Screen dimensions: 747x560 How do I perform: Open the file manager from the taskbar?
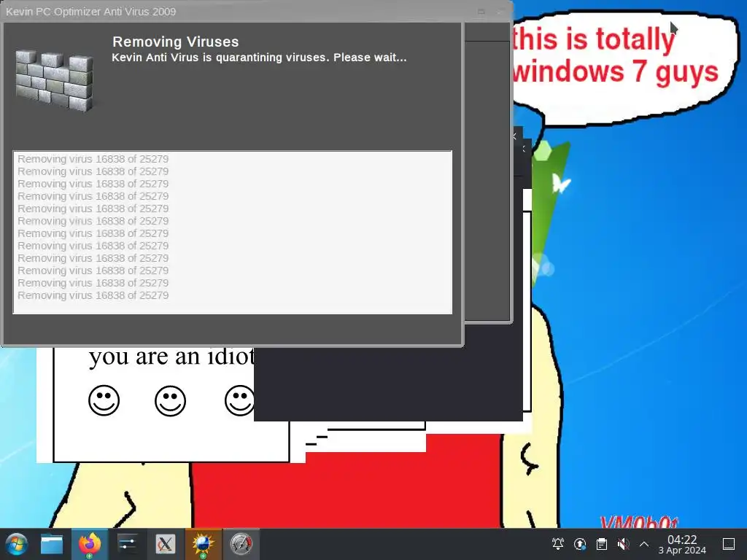click(x=52, y=544)
